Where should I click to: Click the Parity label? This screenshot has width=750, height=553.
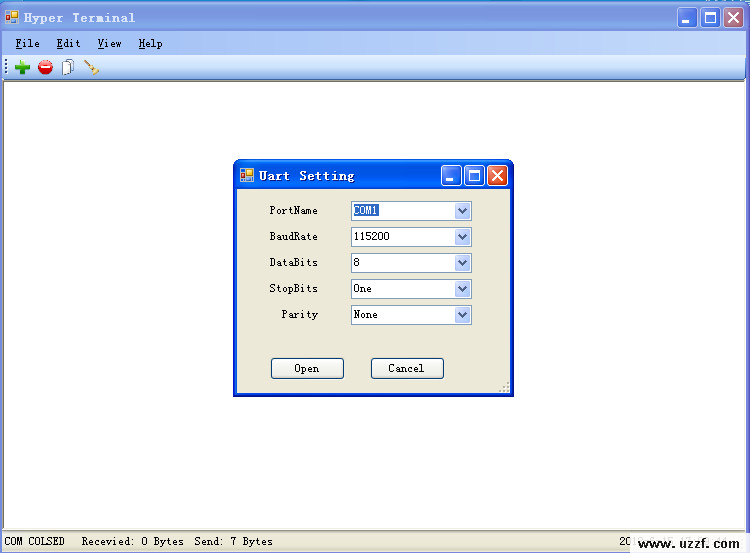(299, 314)
